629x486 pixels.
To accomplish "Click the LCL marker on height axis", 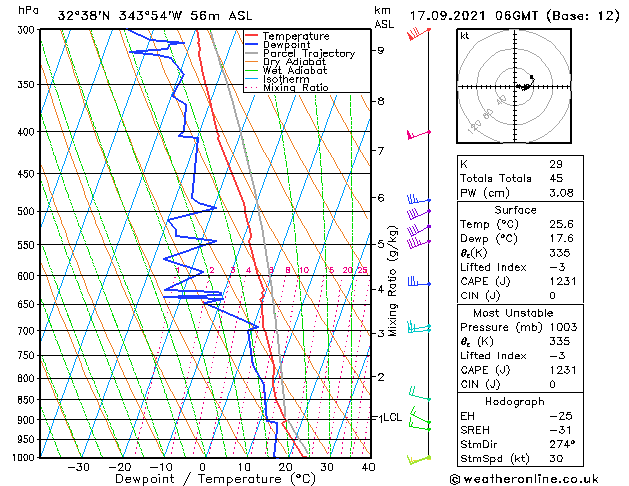I will [x=392, y=417].
